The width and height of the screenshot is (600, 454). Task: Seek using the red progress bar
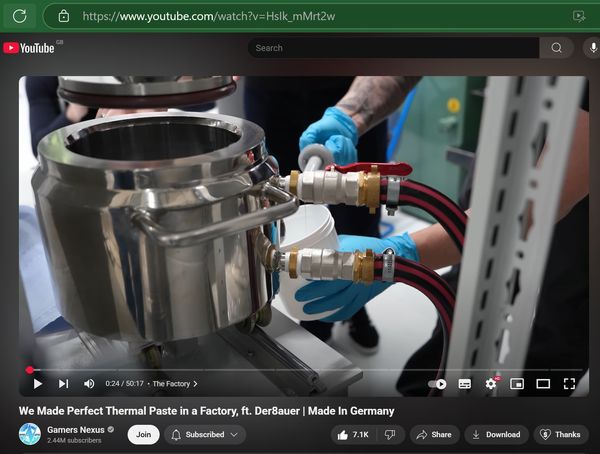(x=305, y=370)
